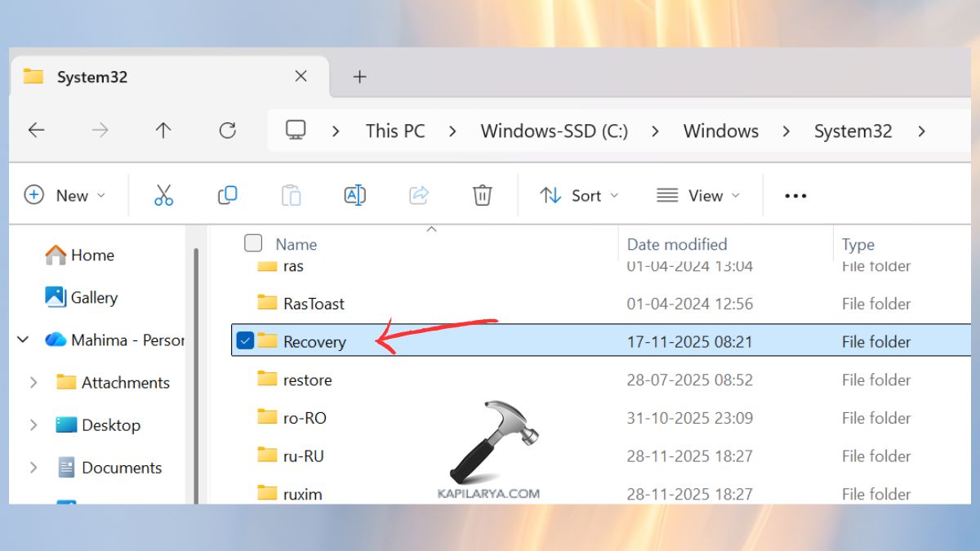Go up one level with the up arrow
The height and width of the screenshot is (551, 980).
(x=163, y=131)
